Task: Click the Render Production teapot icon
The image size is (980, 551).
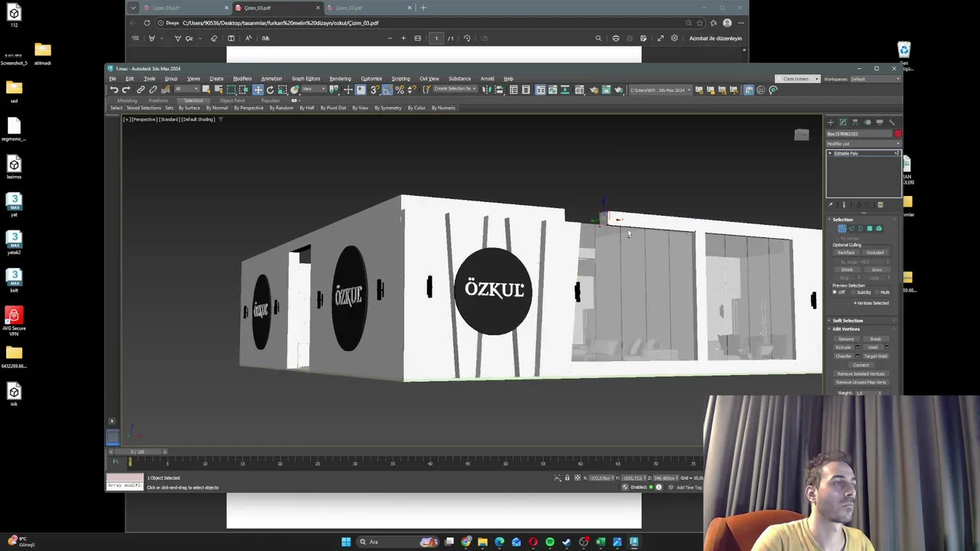Action: point(619,90)
